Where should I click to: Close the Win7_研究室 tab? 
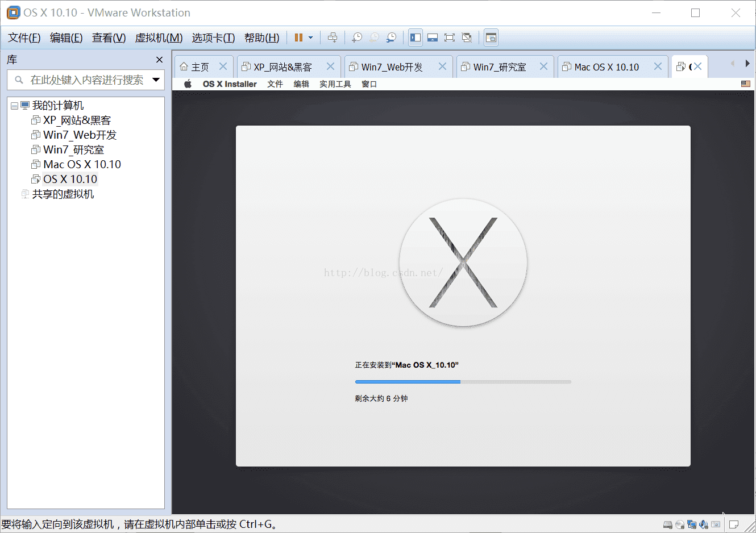(543, 66)
